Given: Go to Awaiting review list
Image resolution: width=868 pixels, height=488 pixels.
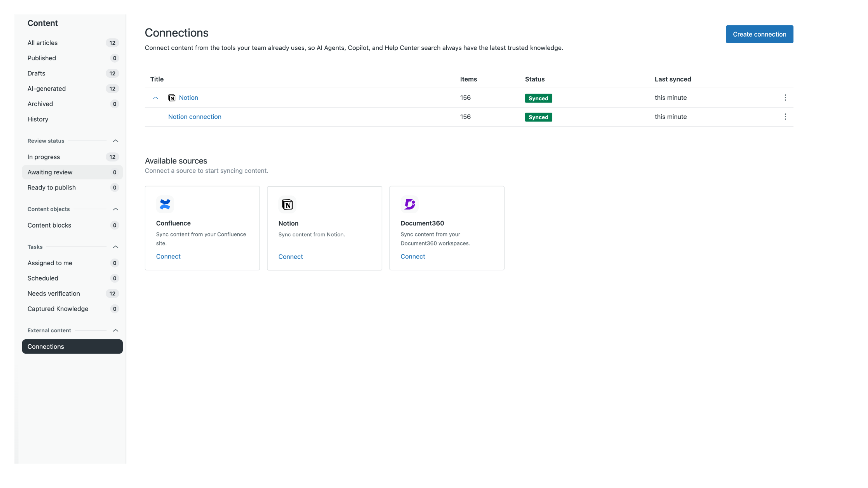Looking at the screenshot, I should click(50, 172).
